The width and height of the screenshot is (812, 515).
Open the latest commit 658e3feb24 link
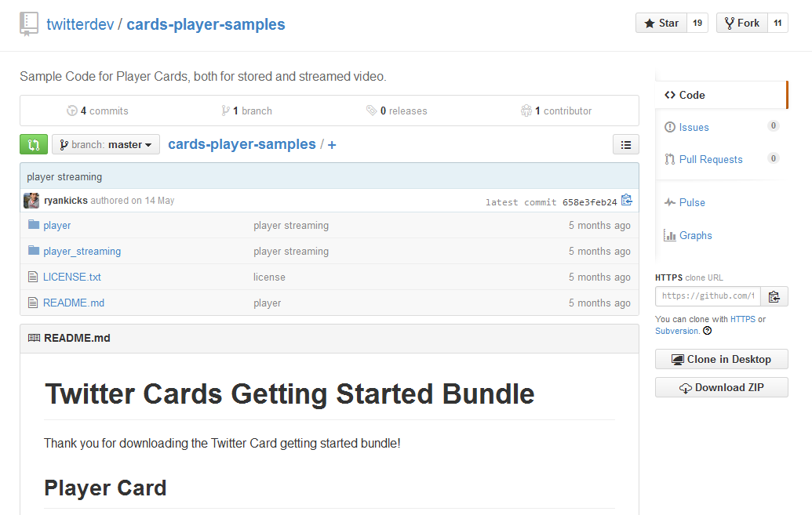click(x=589, y=202)
